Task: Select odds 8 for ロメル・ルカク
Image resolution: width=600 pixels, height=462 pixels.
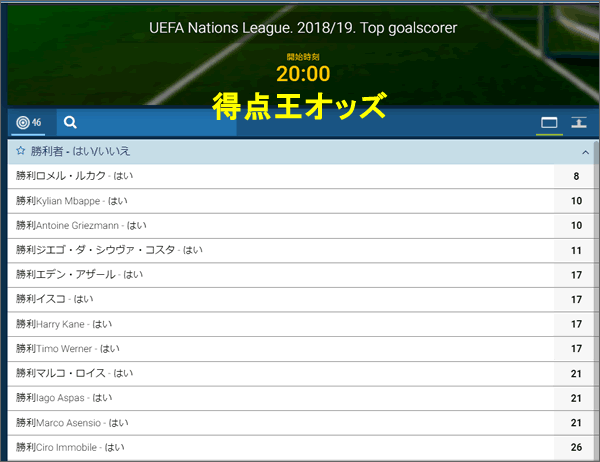Action: coord(574,176)
